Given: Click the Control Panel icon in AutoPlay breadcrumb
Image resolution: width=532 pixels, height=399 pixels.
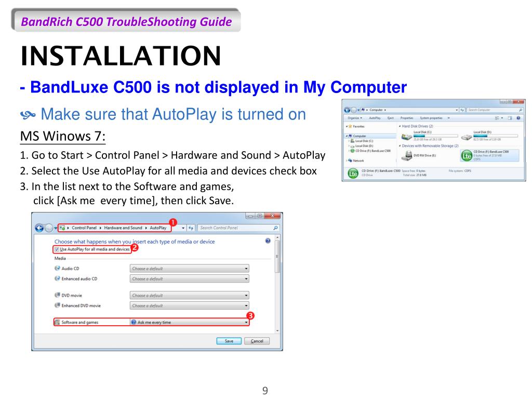Looking at the screenshot, I should 62,228.
